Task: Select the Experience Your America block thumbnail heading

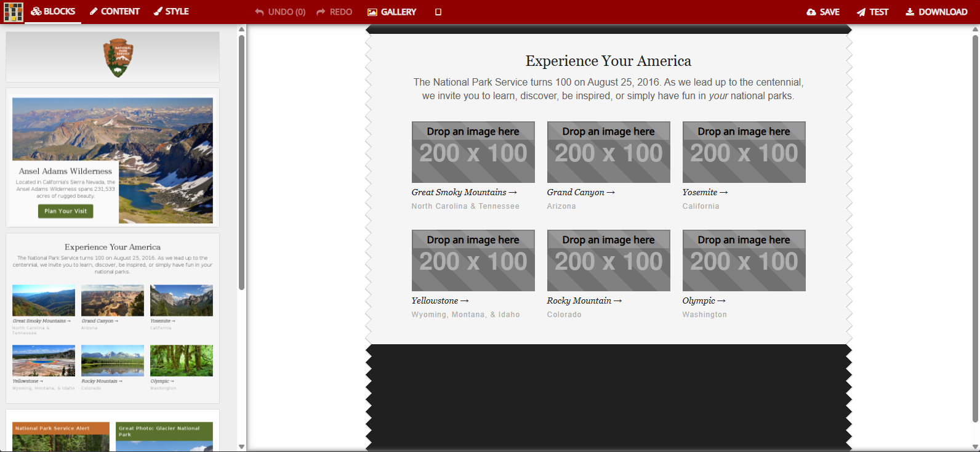Action: 113,247
